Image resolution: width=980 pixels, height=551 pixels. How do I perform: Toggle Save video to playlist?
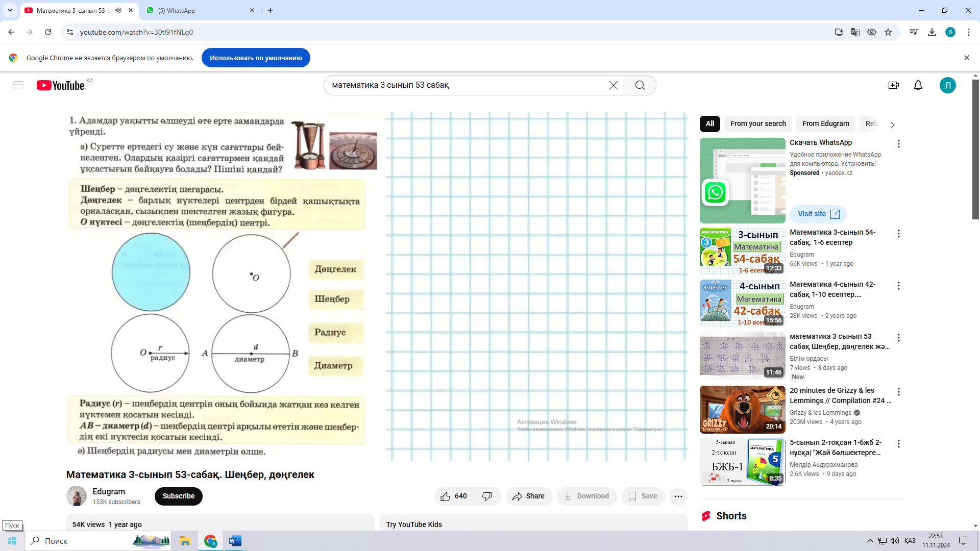(643, 496)
